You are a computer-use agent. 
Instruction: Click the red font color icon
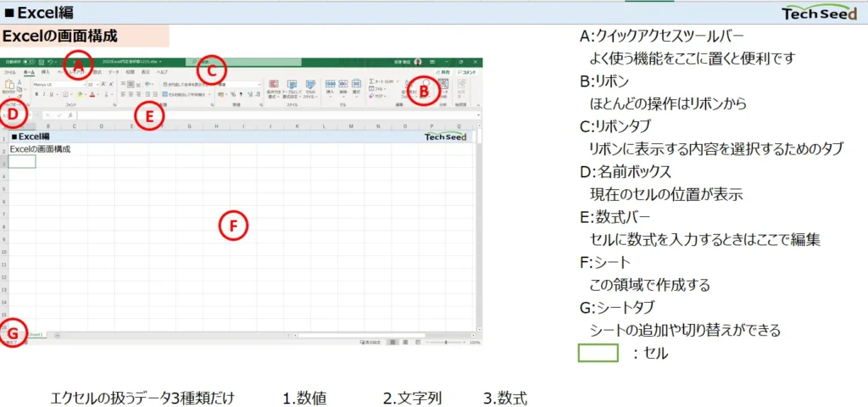(x=92, y=94)
